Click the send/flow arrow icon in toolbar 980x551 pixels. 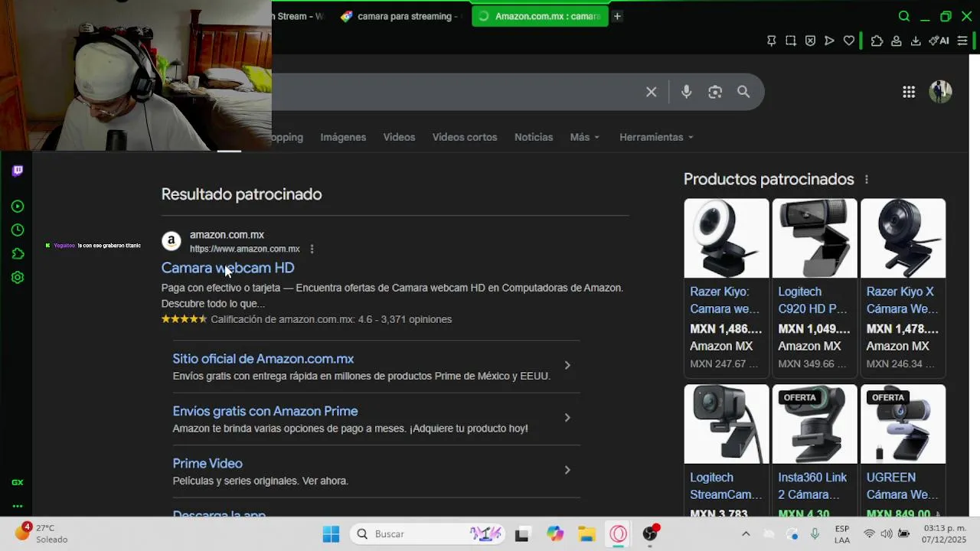(829, 41)
